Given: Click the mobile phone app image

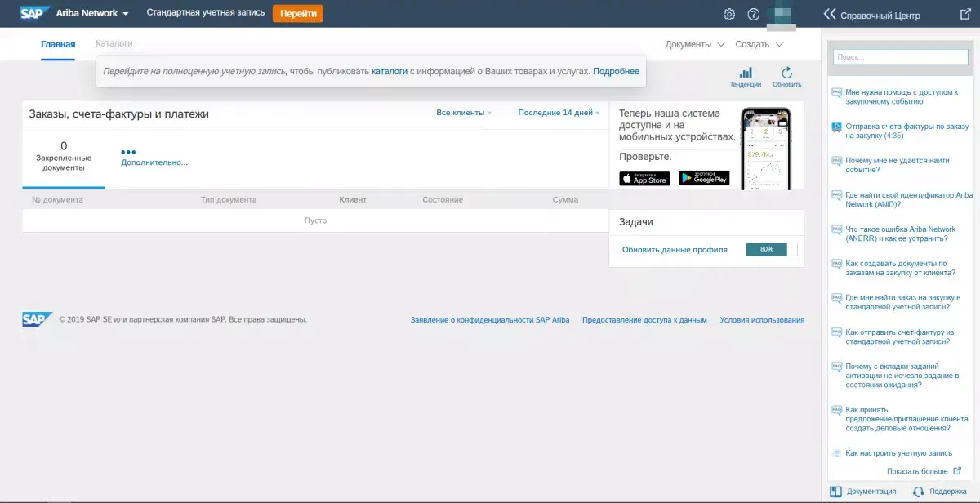Looking at the screenshot, I should click(x=765, y=149).
